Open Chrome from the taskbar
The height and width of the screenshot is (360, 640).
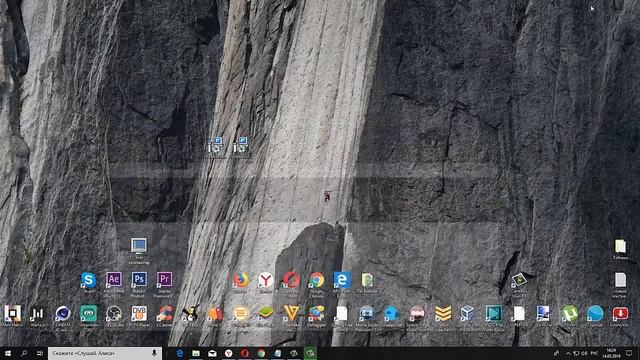[x=261, y=353]
